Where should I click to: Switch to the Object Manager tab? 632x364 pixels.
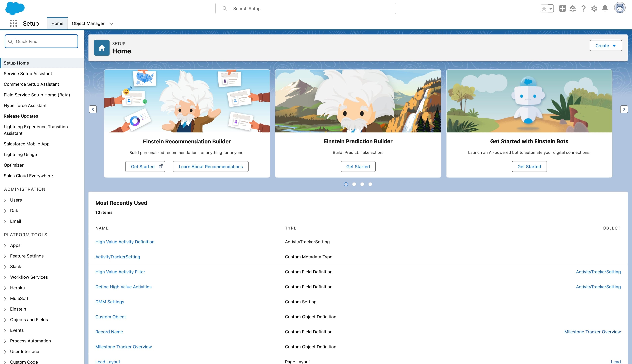tap(88, 23)
